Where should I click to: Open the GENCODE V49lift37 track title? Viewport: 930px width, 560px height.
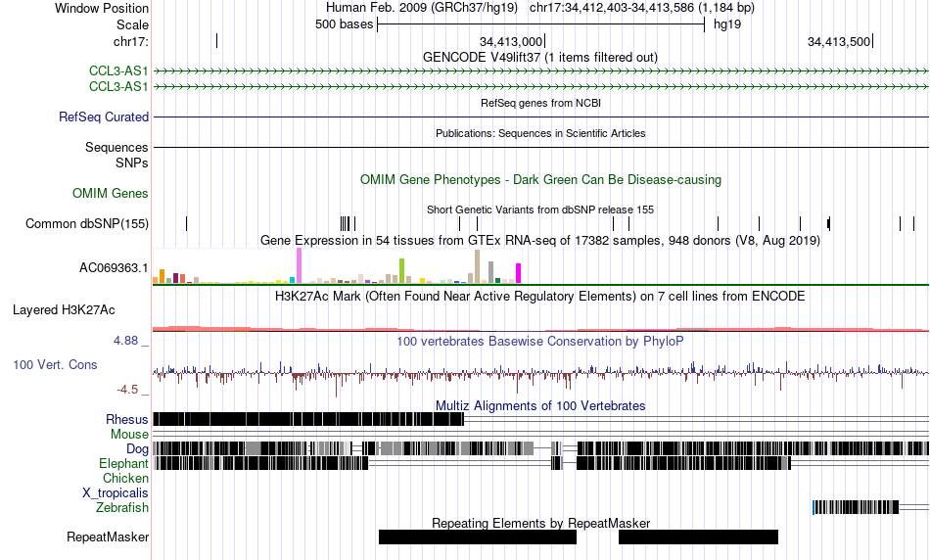[540, 58]
